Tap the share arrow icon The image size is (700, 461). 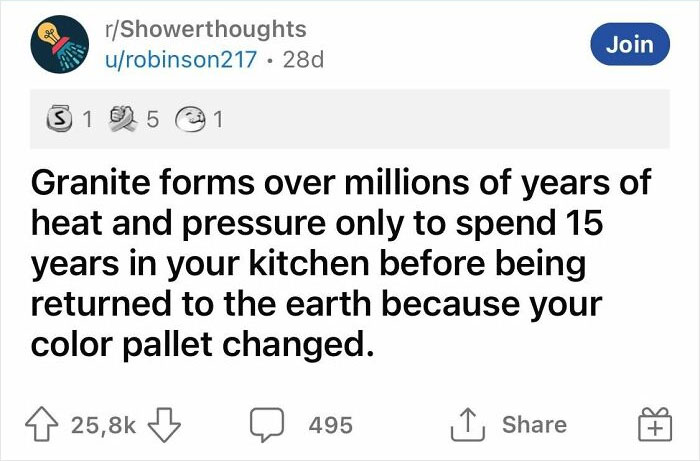point(468,424)
